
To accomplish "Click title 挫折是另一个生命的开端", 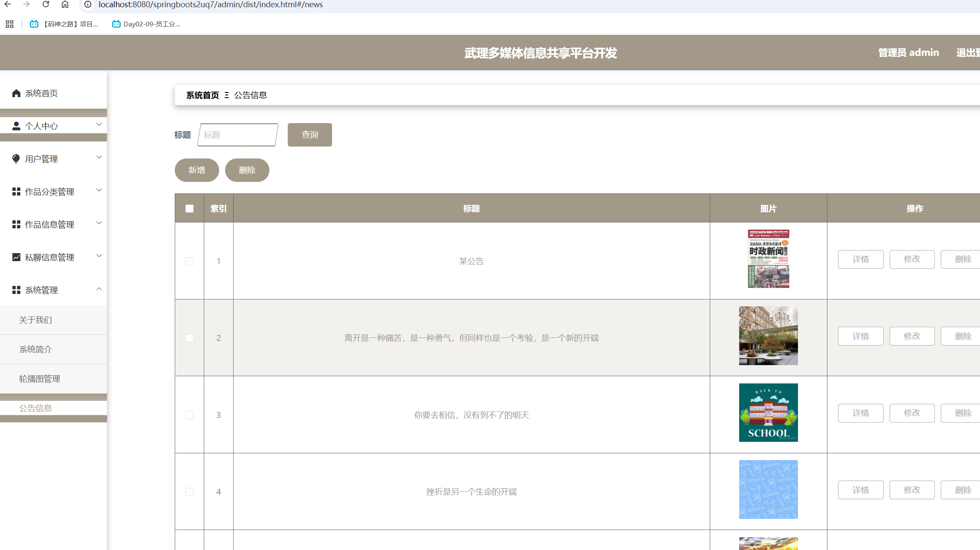I will click(471, 492).
